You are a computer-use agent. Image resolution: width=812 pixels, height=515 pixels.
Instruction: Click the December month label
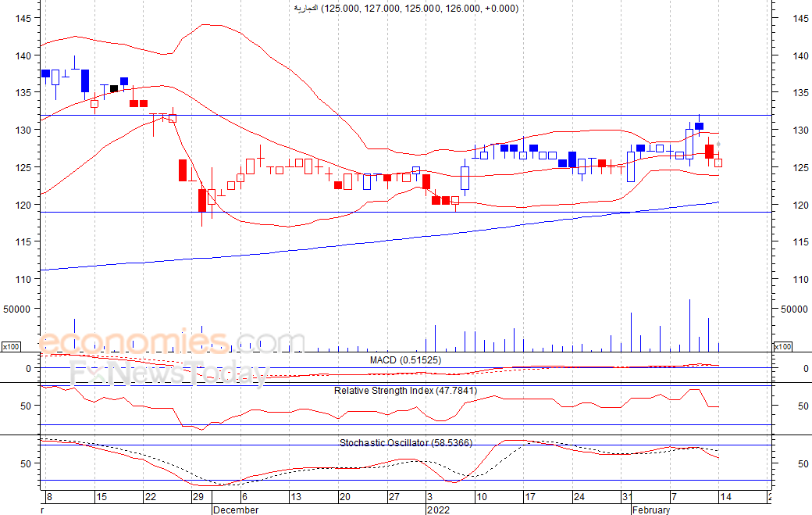tap(236, 510)
